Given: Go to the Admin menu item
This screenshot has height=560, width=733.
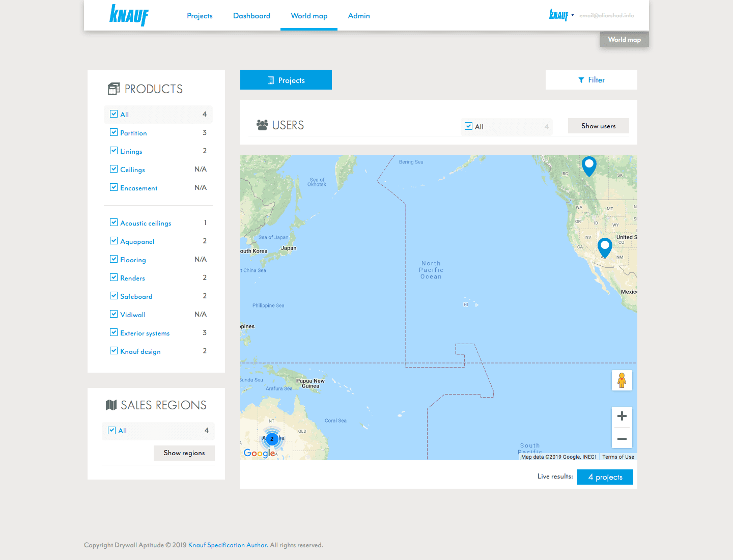Looking at the screenshot, I should pyautogui.click(x=359, y=16).
